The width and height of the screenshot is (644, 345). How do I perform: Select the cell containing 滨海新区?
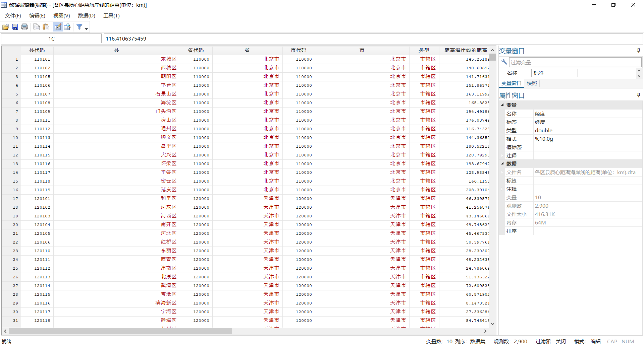(x=116, y=303)
